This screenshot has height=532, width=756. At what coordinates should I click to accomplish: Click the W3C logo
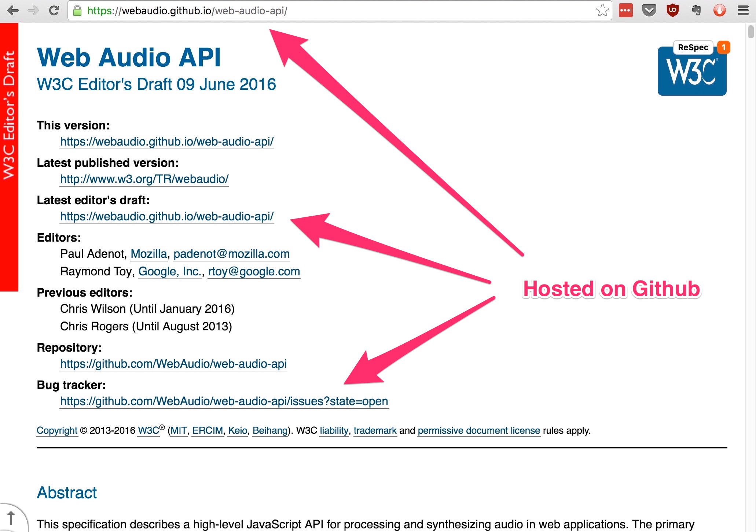692,75
